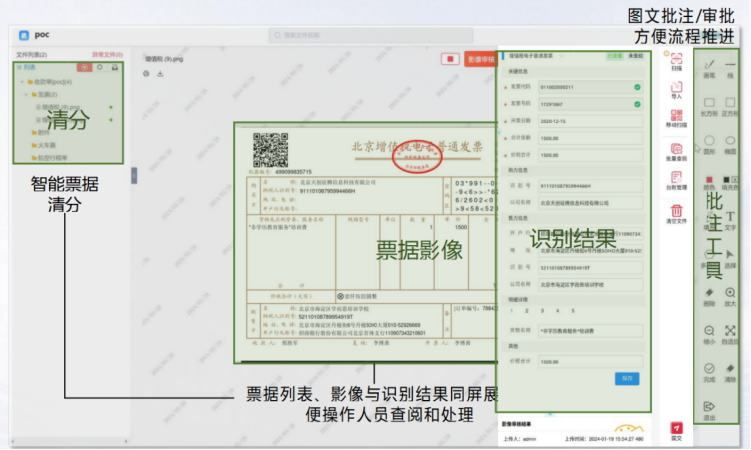
Task: Click the globe icon under the filename
Action: click(x=146, y=74)
